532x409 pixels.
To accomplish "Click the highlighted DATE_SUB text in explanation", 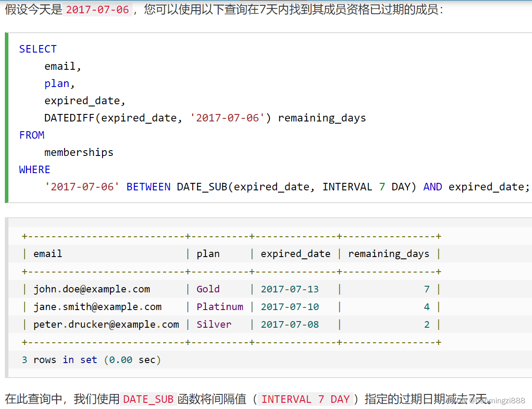I will [x=148, y=399].
